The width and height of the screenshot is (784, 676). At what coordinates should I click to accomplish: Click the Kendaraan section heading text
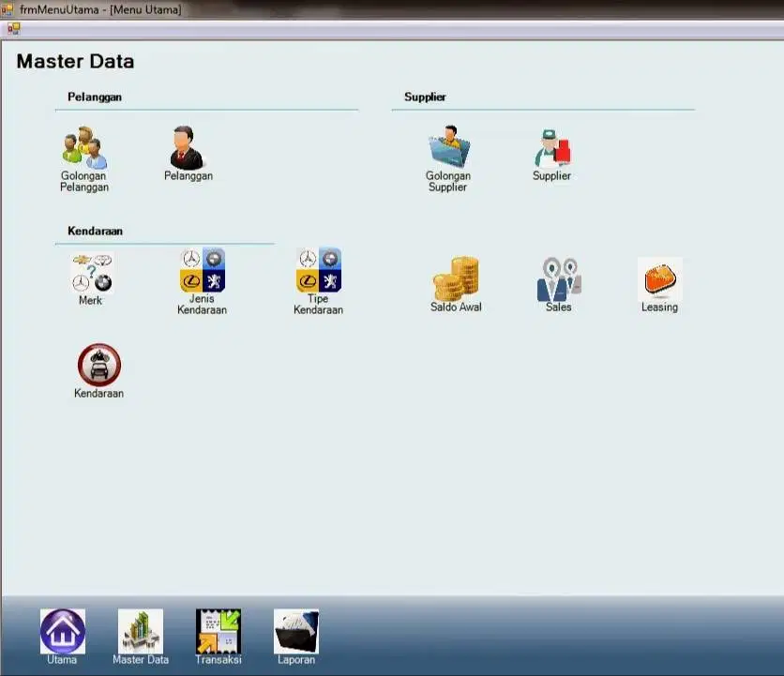(95, 231)
